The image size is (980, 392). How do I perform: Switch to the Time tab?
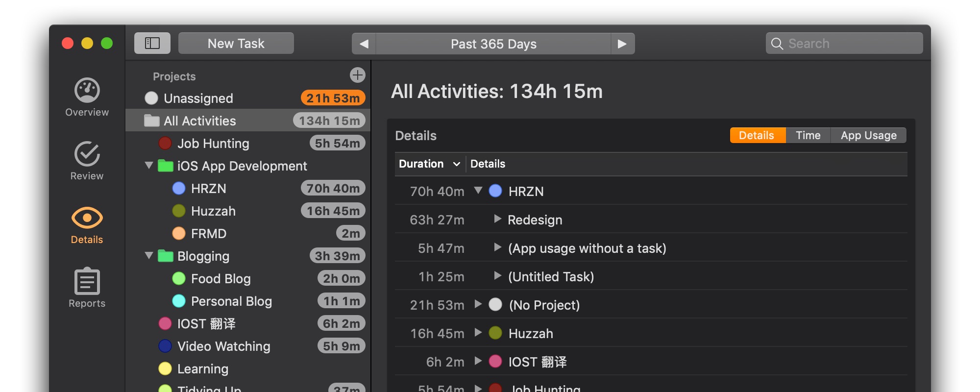click(808, 135)
